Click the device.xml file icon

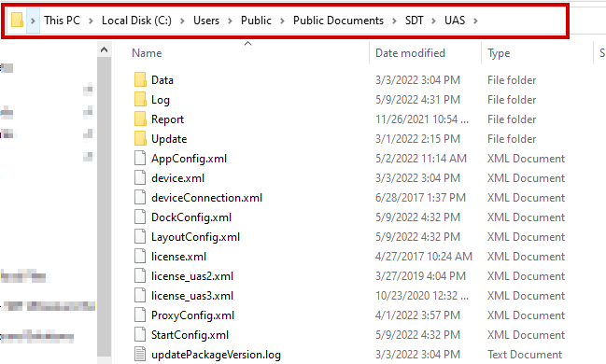click(140, 177)
